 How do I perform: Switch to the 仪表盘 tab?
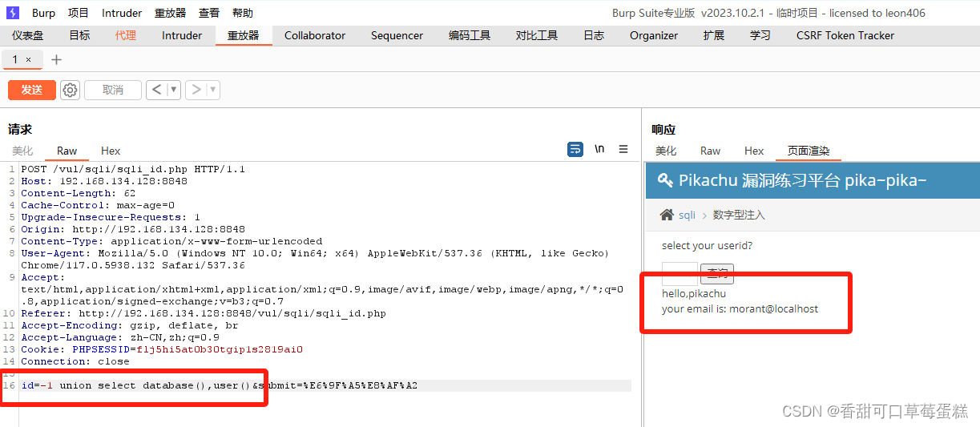click(28, 35)
